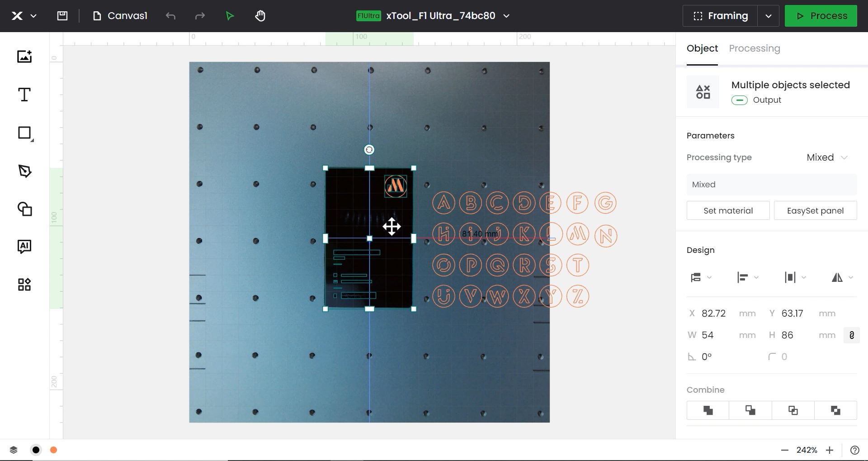Open the shapes library tool
868x461 pixels.
click(x=24, y=209)
